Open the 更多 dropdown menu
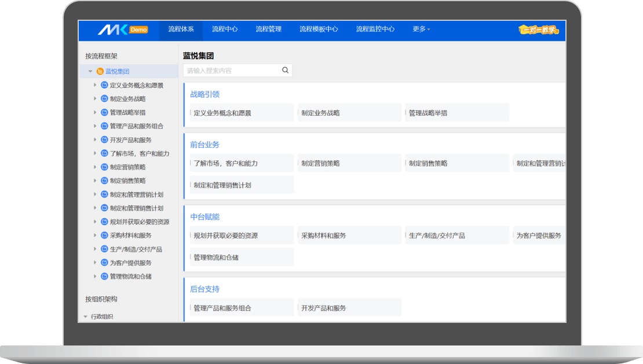 [421, 30]
